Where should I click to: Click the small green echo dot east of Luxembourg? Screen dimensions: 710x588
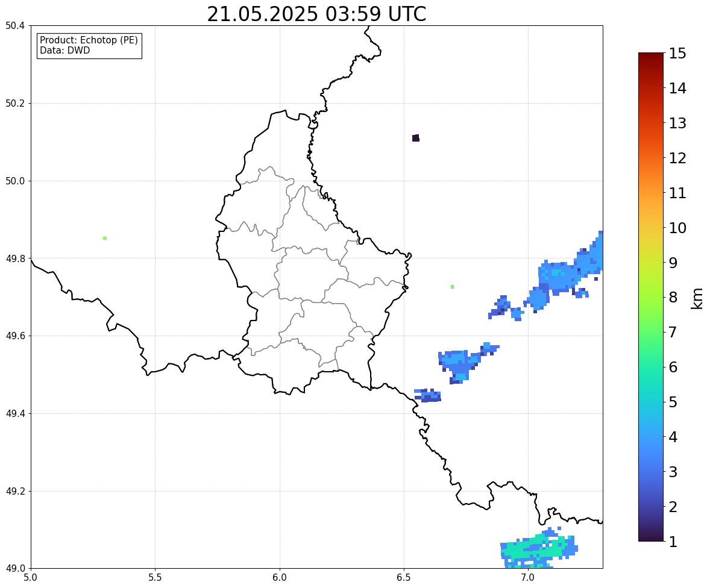452,287
